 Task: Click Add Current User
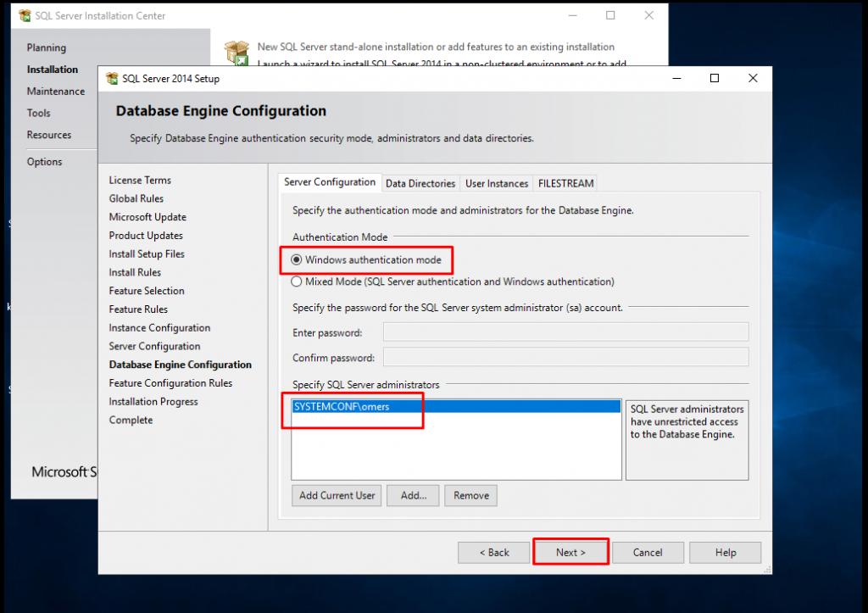coord(336,495)
